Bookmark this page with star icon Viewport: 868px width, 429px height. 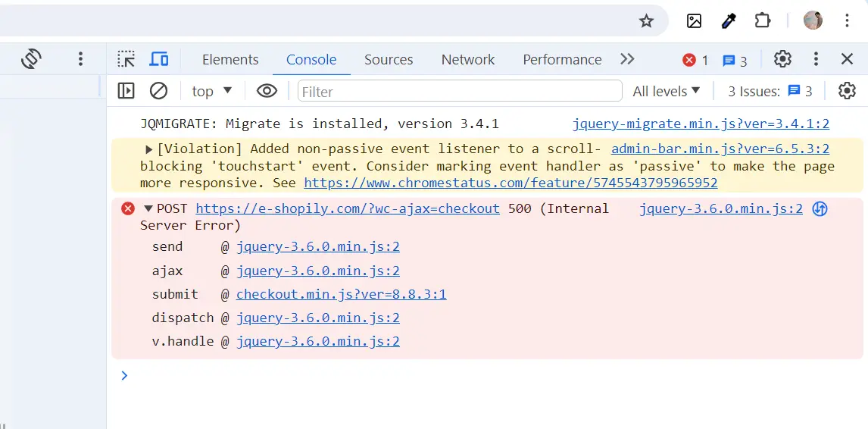click(646, 21)
